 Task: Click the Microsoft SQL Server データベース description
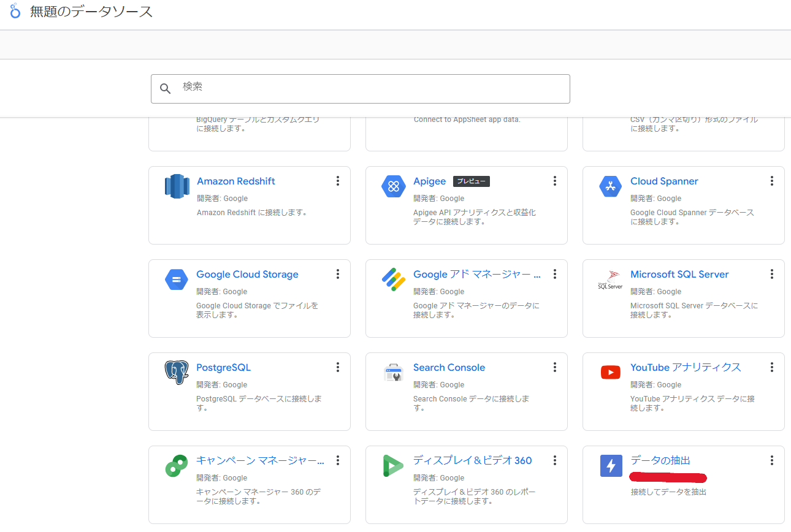point(694,310)
